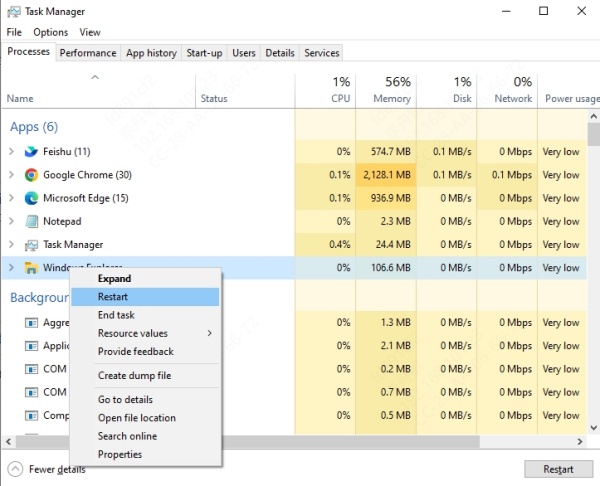This screenshot has width=600, height=486.
Task: Expand the Task Manager process entry
Action: [11, 245]
